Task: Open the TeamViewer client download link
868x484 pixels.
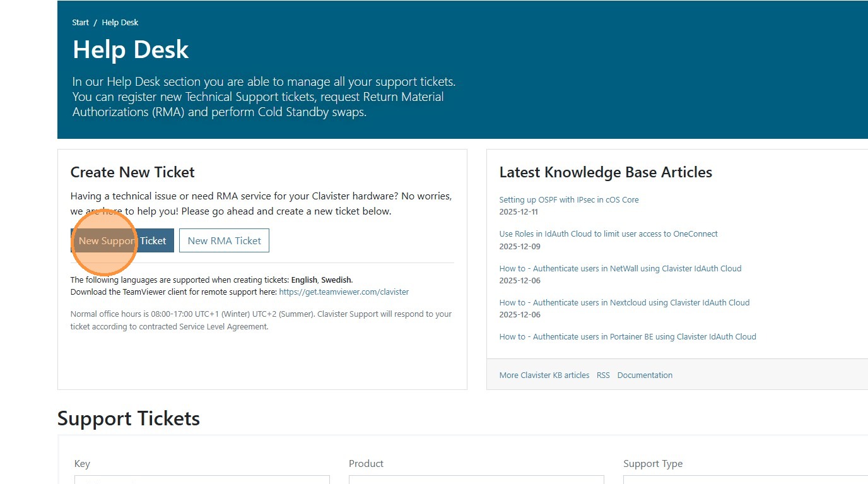Action: click(344, 292)
